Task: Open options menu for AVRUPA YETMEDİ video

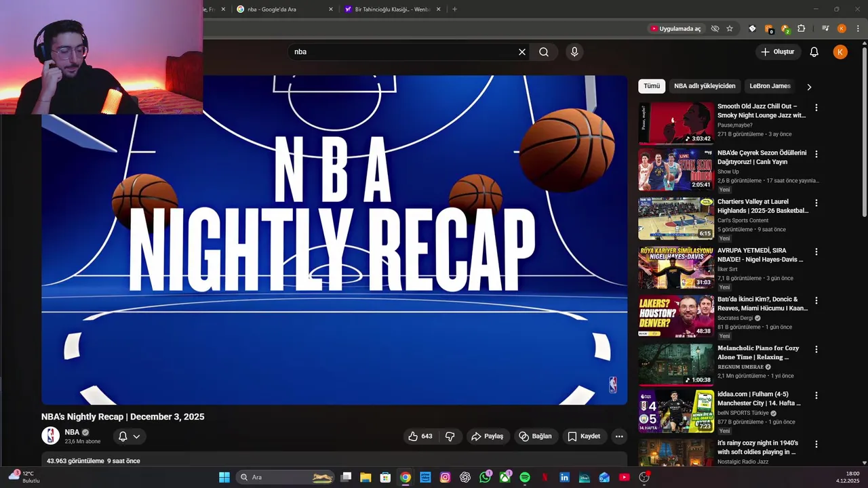Action: click(816, 252)
